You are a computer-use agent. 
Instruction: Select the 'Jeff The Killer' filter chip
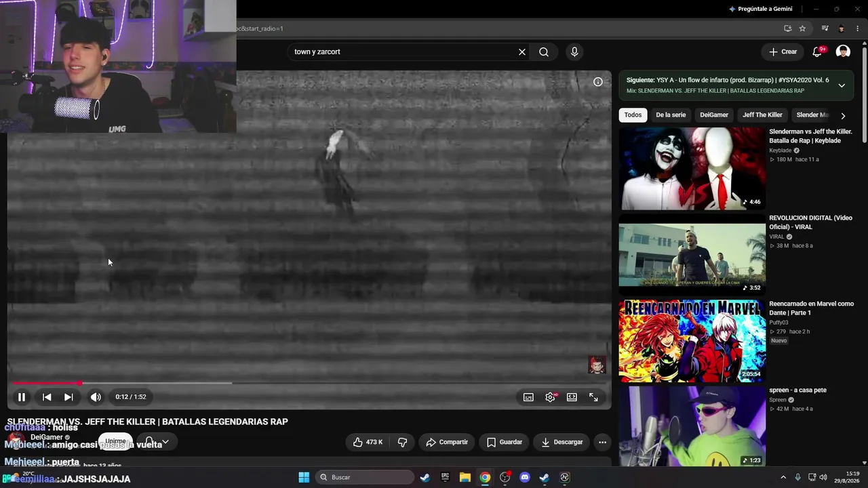click(762, 115)
